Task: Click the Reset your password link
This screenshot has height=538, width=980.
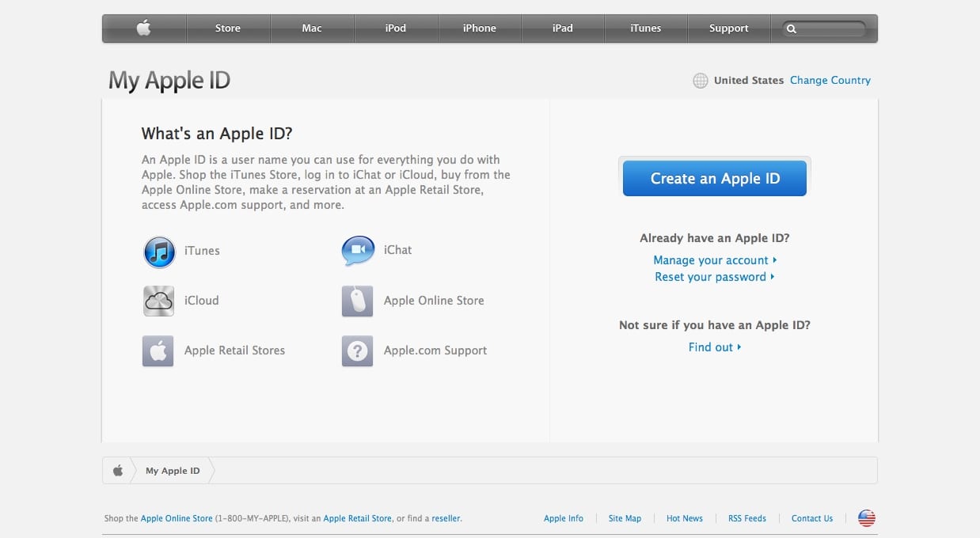Action: 715,277
